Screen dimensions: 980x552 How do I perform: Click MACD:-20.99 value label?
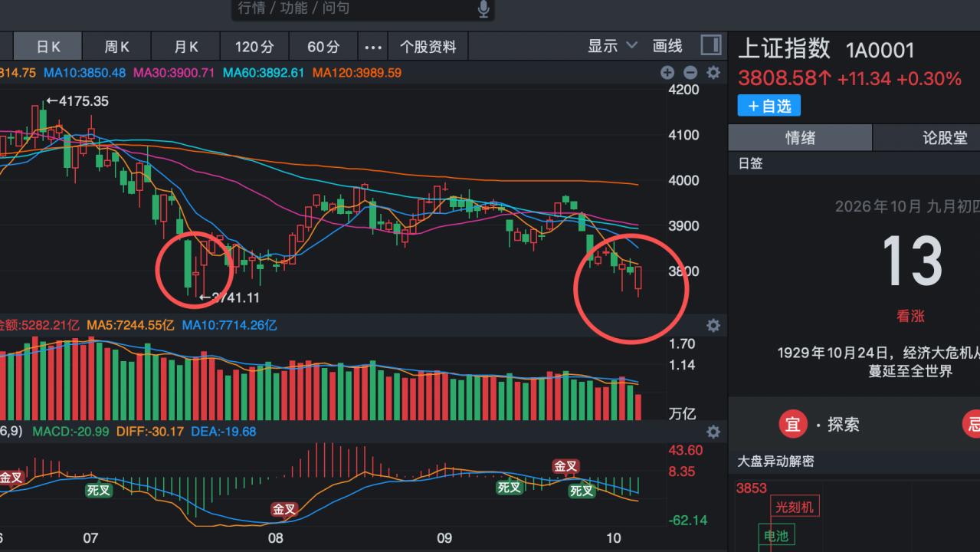(x=70, y=432)
